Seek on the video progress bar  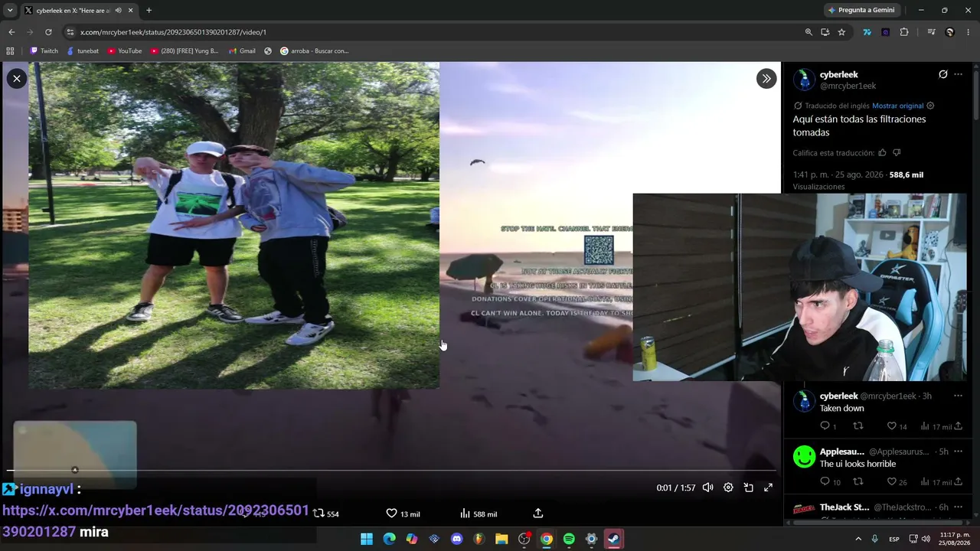[x=390, y=470]
